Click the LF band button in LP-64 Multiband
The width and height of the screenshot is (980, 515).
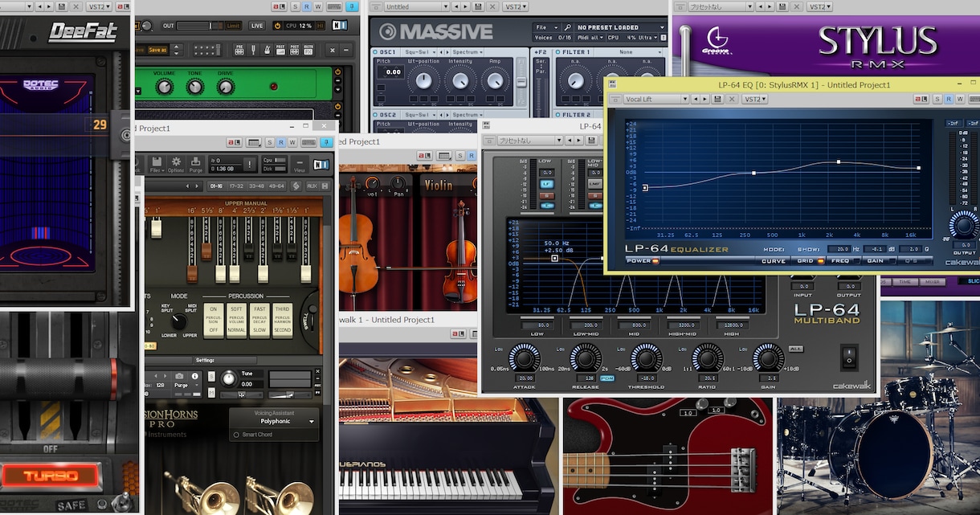point(547,183)
